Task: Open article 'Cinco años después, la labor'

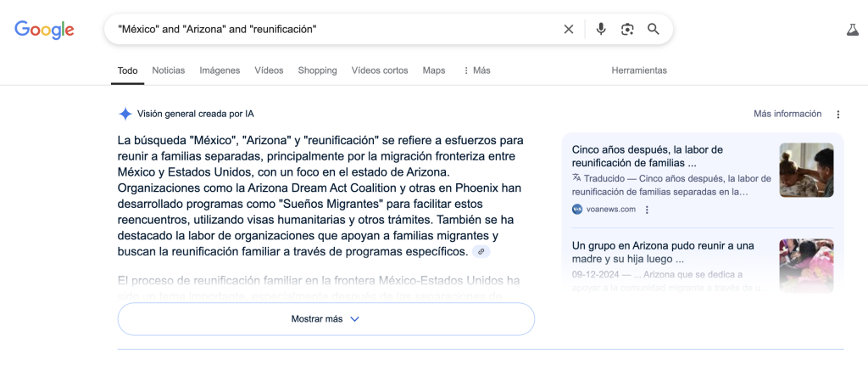Action: (x=647, y=156)
